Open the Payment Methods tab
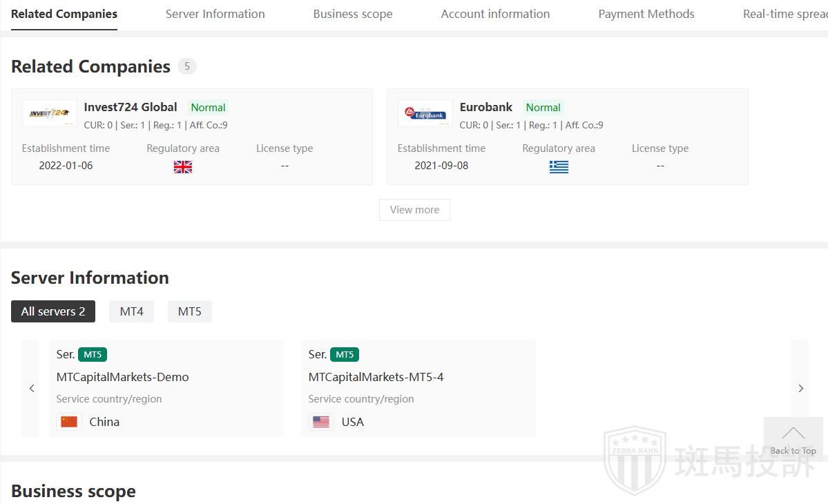 tap(646, 14)
